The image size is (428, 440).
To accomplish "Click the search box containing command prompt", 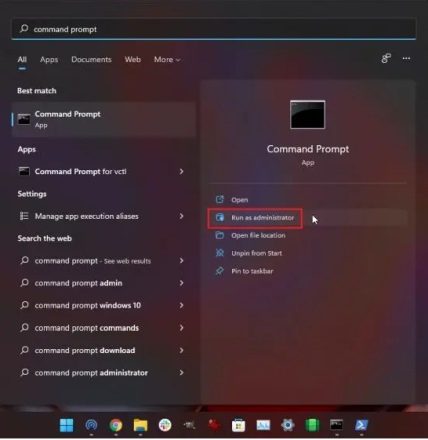I will (x=214, y=29).
